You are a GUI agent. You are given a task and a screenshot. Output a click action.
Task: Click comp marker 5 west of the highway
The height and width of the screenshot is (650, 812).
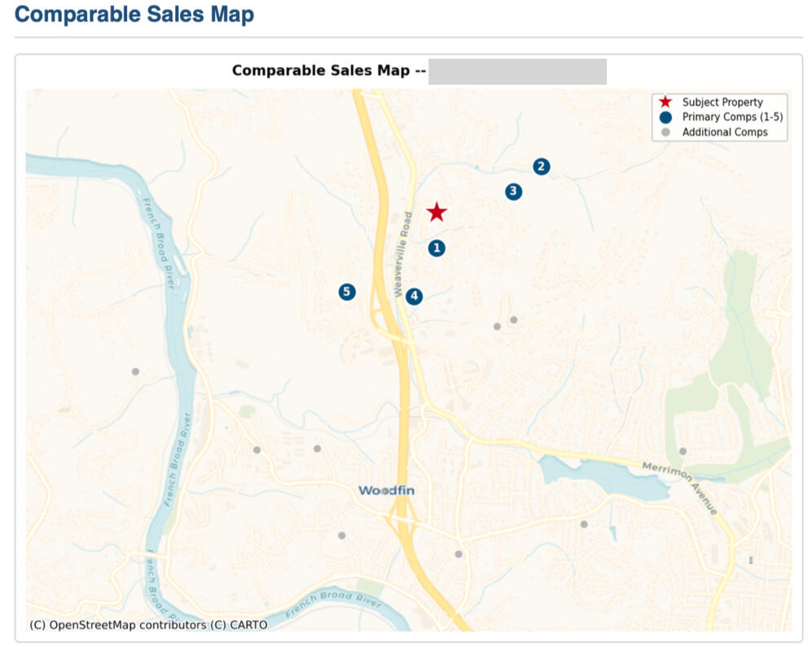pyautogui.click(x=347, y=292)
